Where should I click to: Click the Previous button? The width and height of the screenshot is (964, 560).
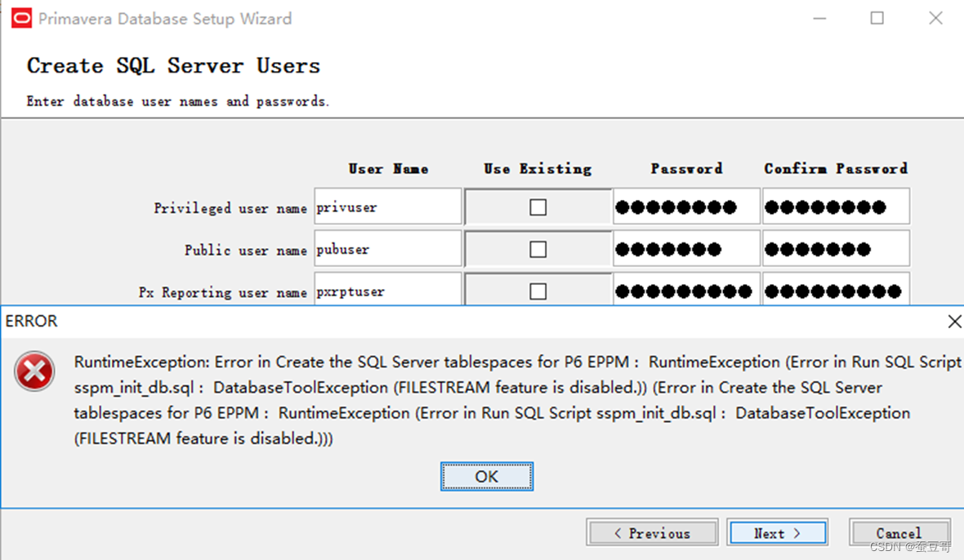tap(652, 532)
